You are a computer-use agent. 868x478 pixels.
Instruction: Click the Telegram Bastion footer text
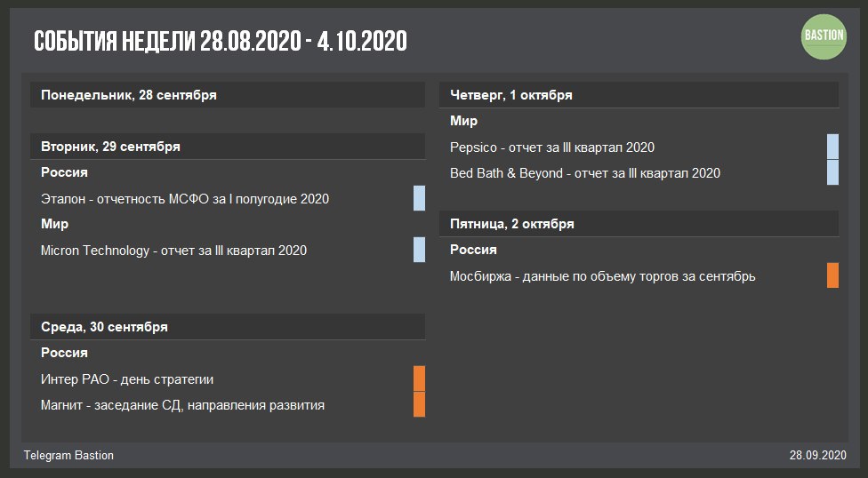pyautogui.click(x=68, y=455)
